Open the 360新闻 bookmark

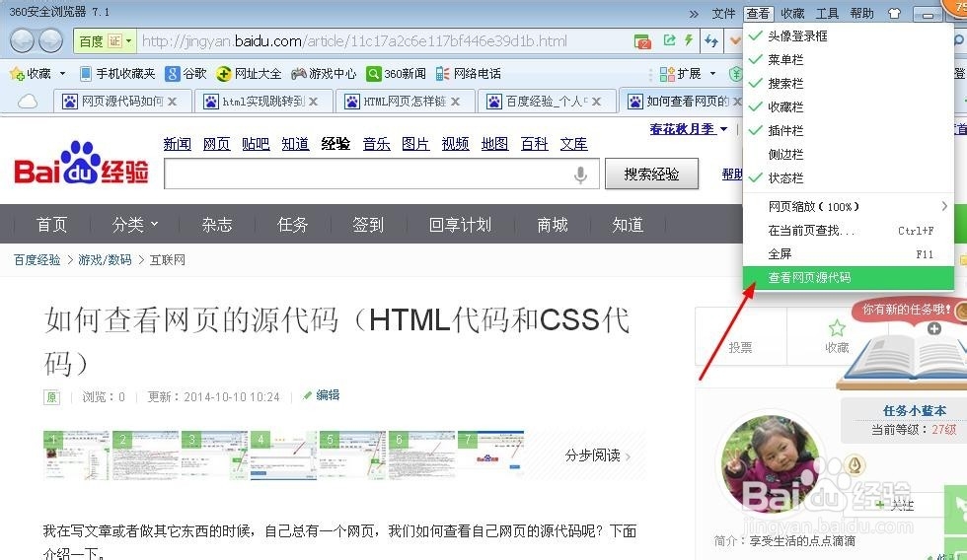pyautogui.click(x=396, y=74)
